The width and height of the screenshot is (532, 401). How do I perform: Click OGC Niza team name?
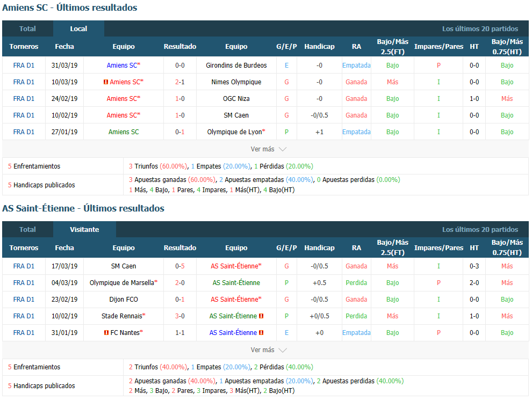tap(236, 99)
